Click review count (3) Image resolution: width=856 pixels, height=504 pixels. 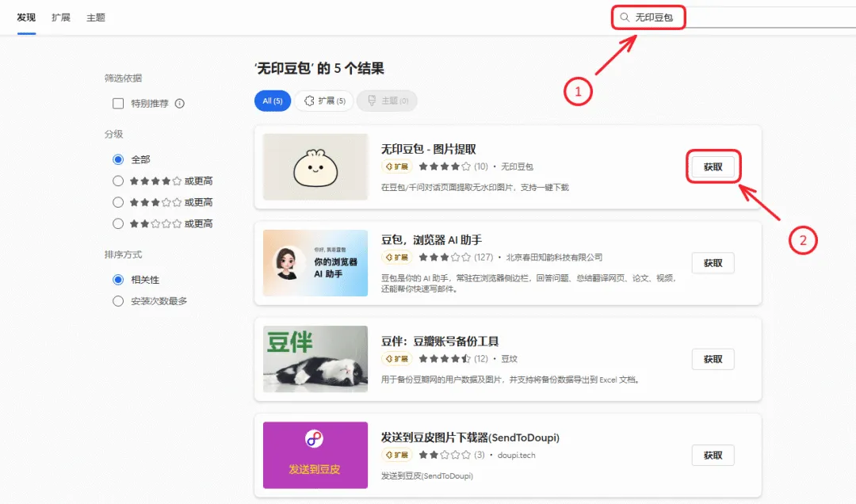click(480, 455)
